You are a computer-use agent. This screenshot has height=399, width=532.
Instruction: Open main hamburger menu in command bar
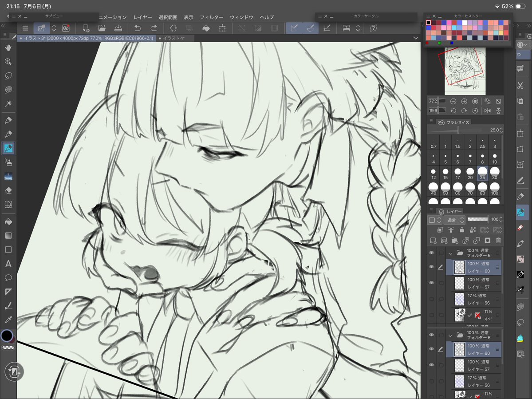[x=25, y=28]
